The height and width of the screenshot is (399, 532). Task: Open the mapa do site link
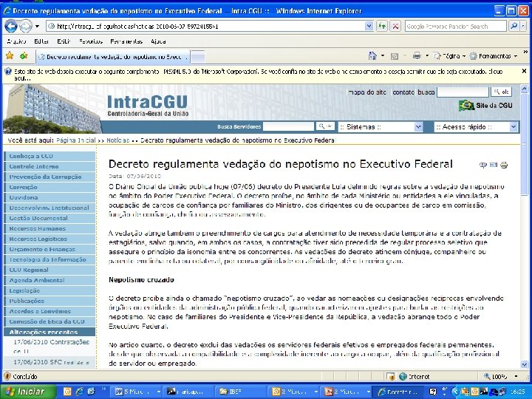coord(367,92)
